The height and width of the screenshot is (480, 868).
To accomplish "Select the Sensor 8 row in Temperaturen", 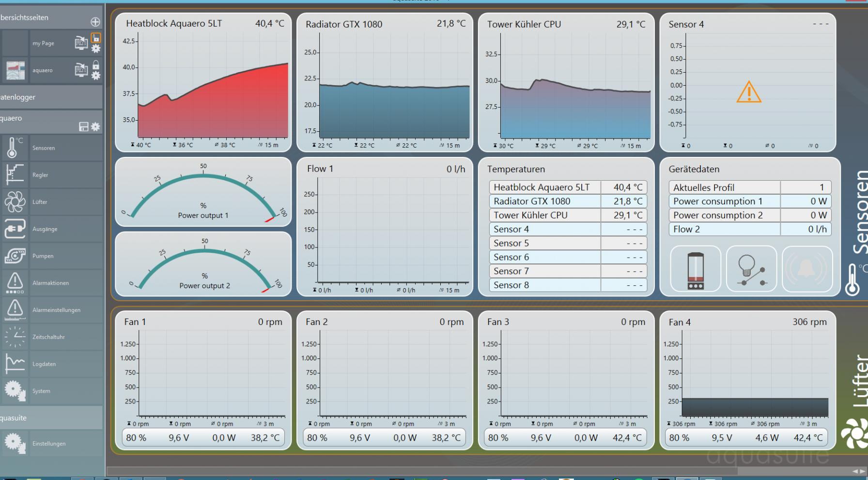I will pos(568,285).
